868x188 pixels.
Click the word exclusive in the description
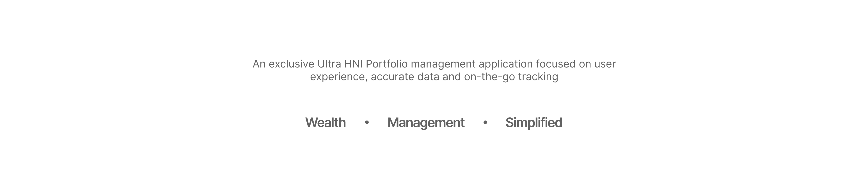[292, 64]
